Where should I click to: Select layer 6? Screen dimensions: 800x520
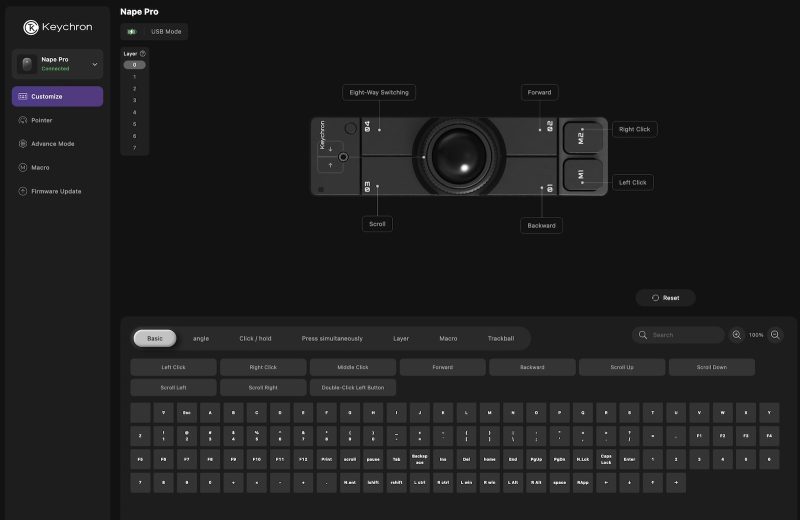pos(135,136)
